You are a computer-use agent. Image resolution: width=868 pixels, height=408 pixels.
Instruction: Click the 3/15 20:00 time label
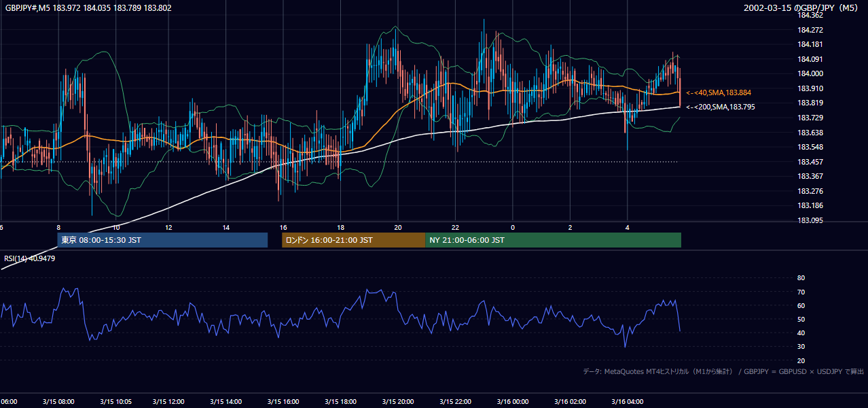coord(398,402)
